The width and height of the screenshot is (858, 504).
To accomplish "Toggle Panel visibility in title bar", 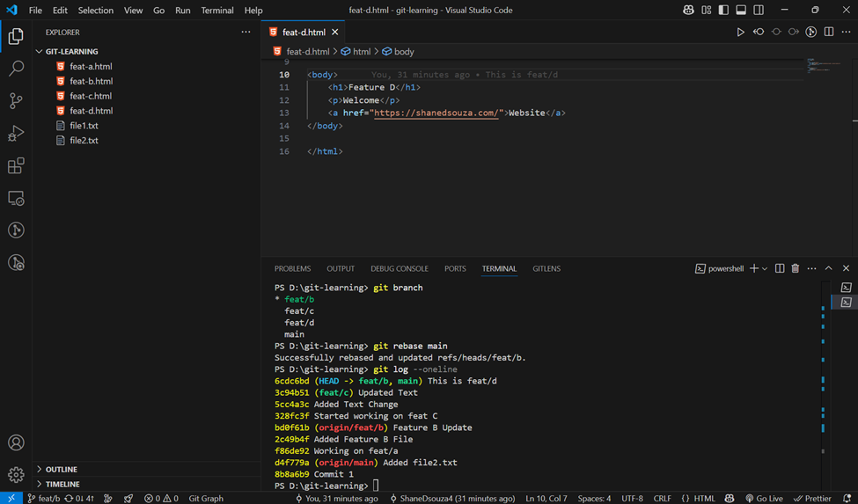I will tap(741, 10).
